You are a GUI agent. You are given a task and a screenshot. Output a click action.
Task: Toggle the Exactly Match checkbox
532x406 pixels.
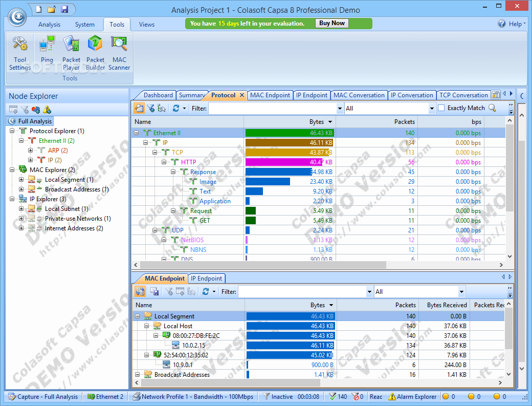(441, 108)
